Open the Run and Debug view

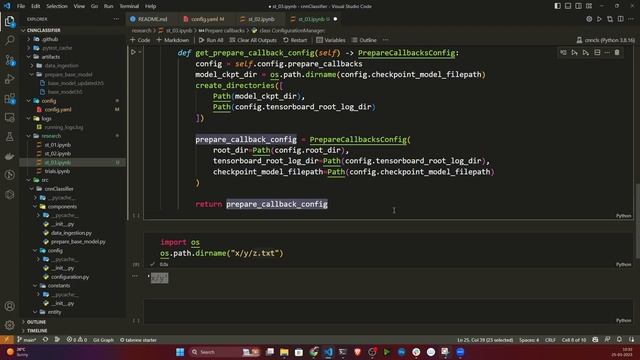click(9, 79)
